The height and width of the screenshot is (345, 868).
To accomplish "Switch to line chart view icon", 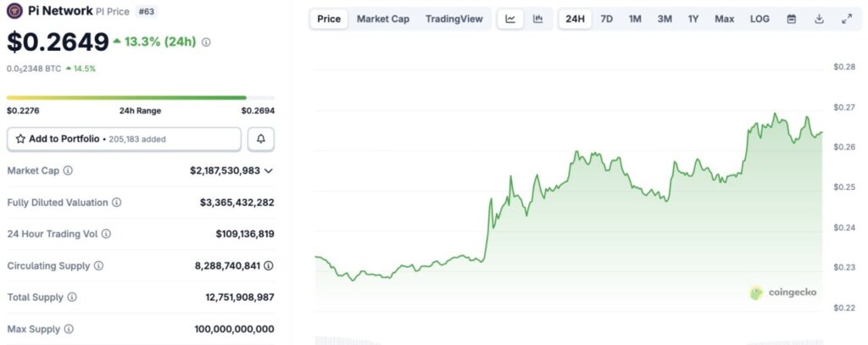I will tap(510, 19).
